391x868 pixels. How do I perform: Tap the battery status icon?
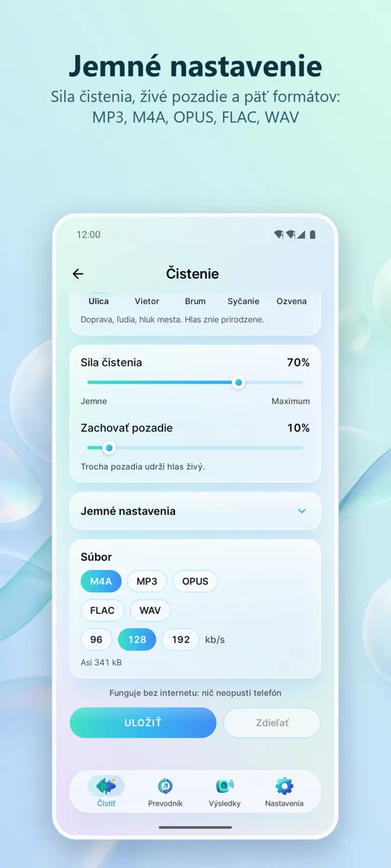tap(313, 234)
